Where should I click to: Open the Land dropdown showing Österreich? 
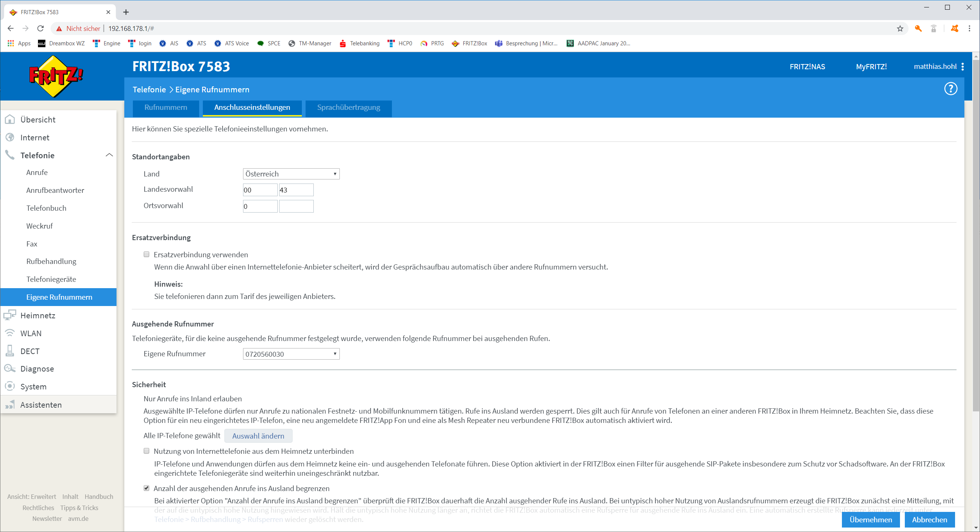pos(291,174)
